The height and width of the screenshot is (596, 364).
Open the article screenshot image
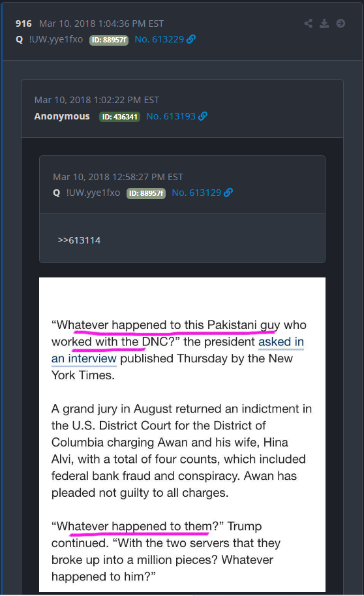tap(183, 435)
